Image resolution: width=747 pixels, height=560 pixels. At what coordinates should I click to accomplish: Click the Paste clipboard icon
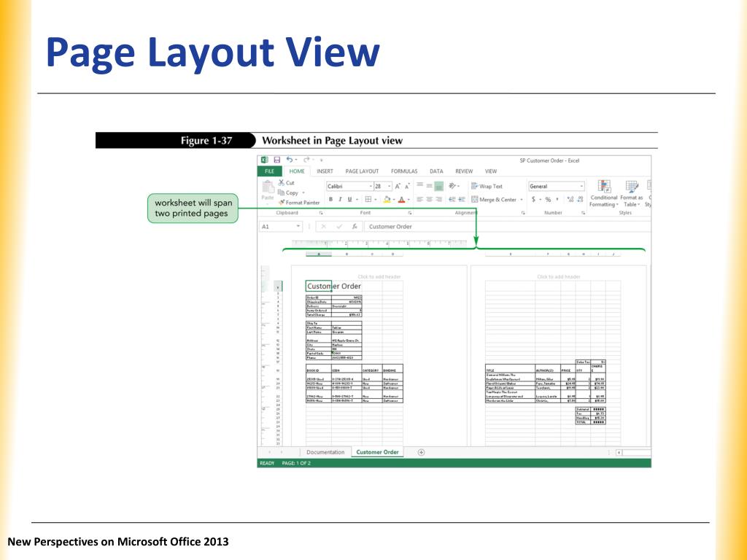pos(268,187)
